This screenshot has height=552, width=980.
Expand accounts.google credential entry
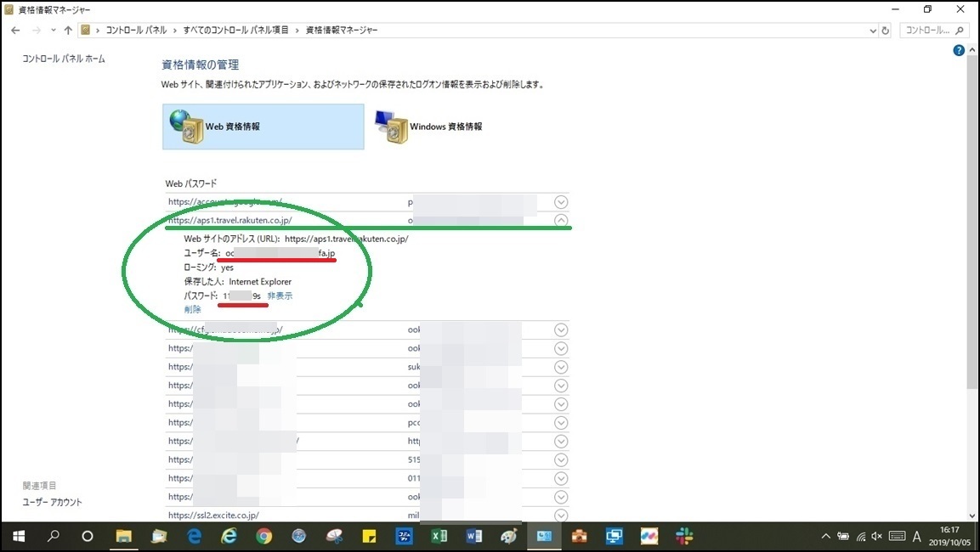561,202
